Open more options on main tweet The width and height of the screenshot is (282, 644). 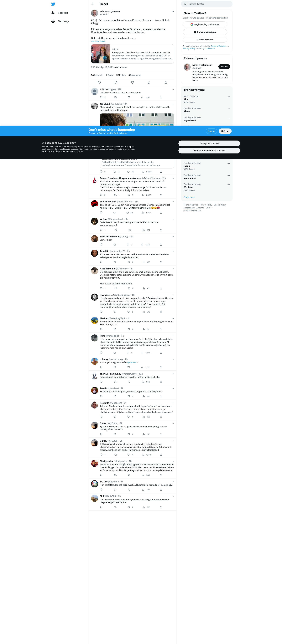(173, 11)
